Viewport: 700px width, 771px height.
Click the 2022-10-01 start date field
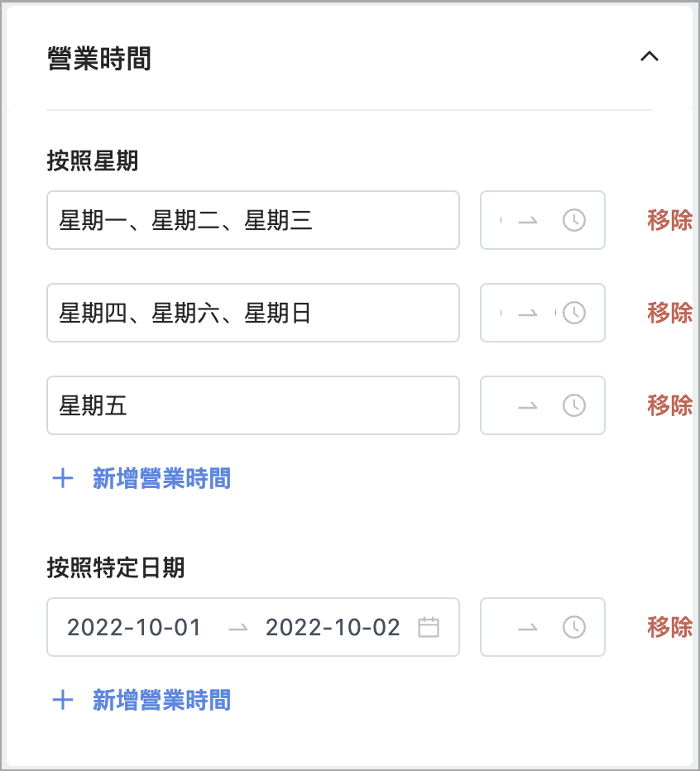134,627
